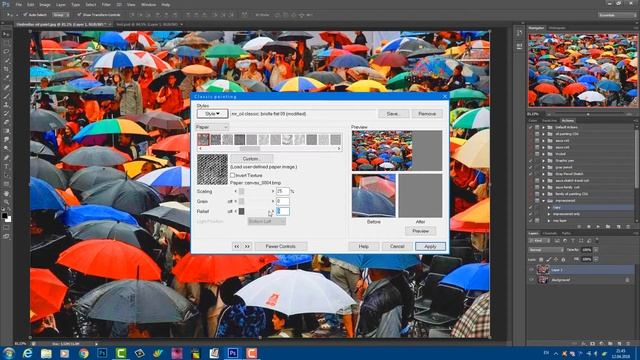Open the layer Kind filter dropdown

(x=539, y=241)
